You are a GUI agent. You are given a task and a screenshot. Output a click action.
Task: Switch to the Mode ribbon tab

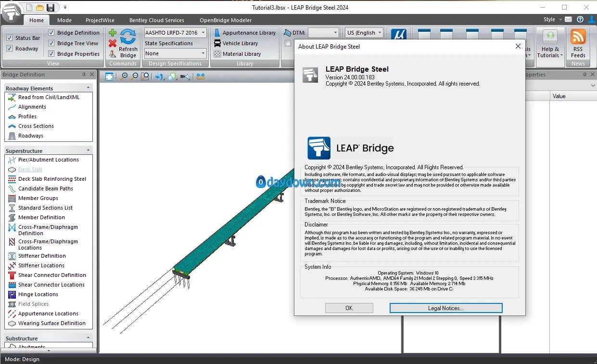click(x=64, y=20)
